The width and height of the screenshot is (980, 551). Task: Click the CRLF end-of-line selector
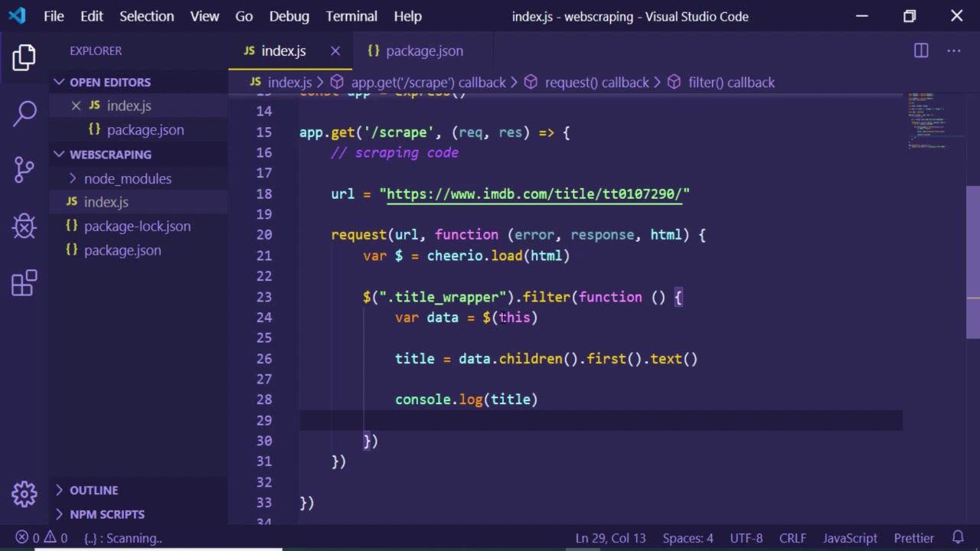792,538
